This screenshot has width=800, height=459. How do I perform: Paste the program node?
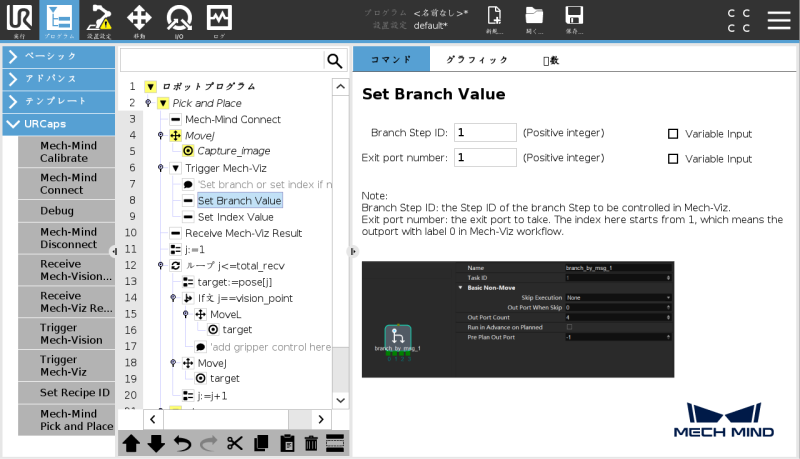287,443
